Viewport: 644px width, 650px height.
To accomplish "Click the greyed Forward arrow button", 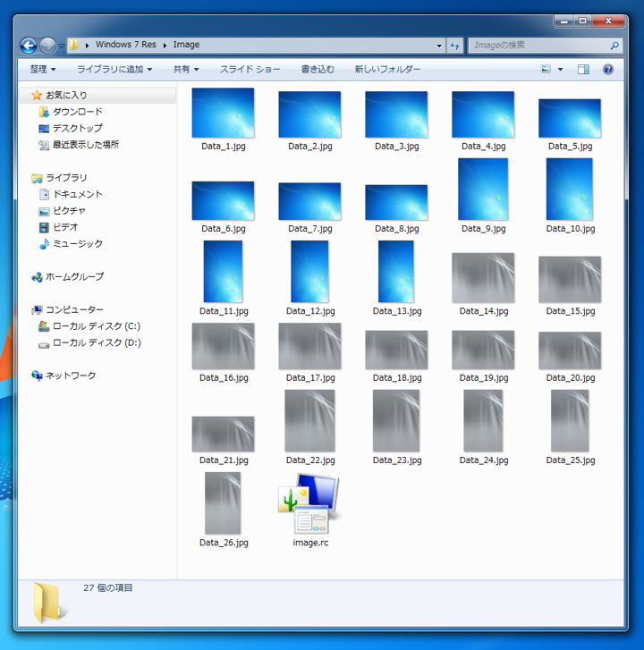I will coord(47,46).
